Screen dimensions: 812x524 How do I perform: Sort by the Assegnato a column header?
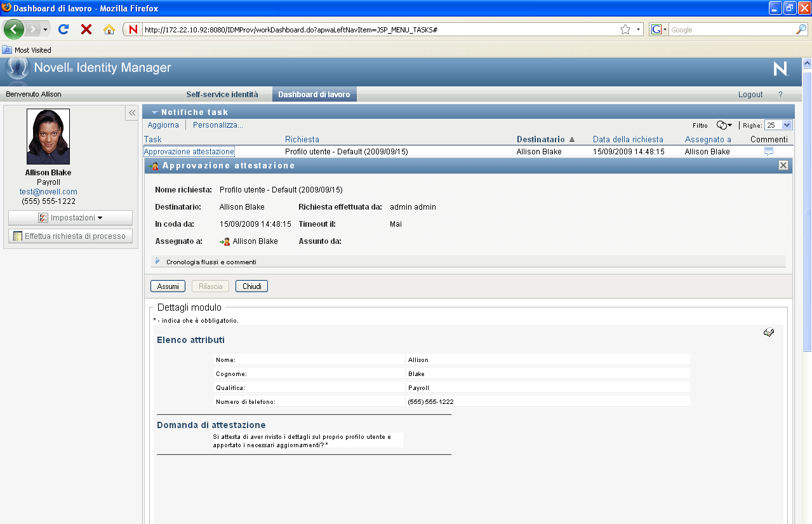[708, 139]
